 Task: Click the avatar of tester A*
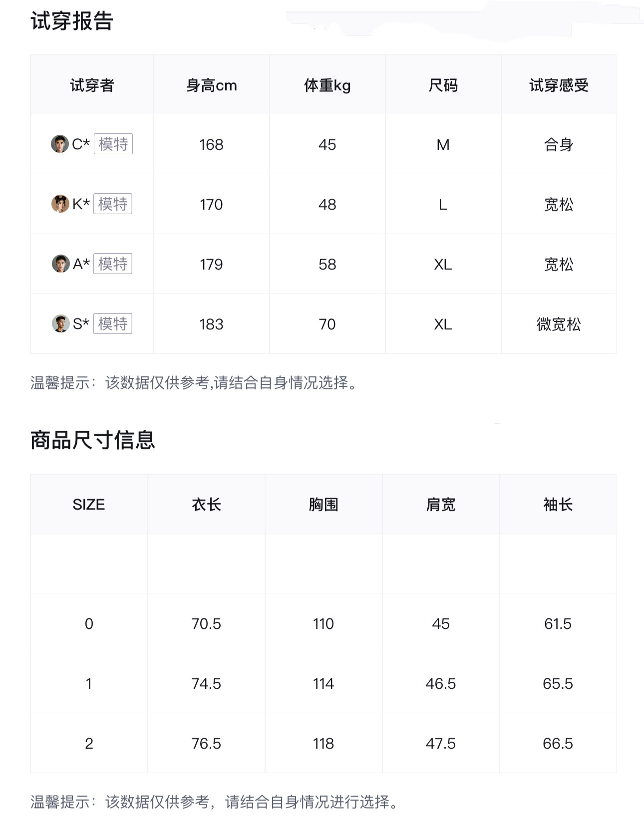[60, 264]
